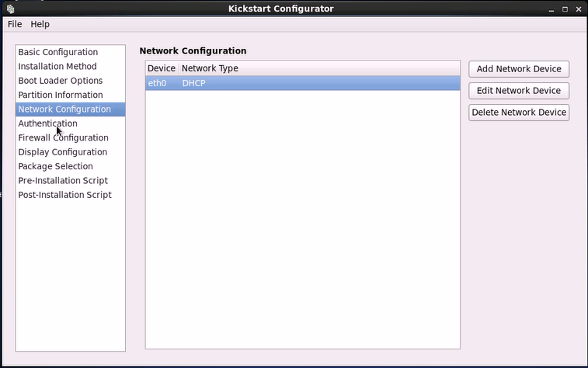This screenshot has height=368, width=588.
Task: Select Basic Configuration in sidebar
Action: [x=70, y=52]
